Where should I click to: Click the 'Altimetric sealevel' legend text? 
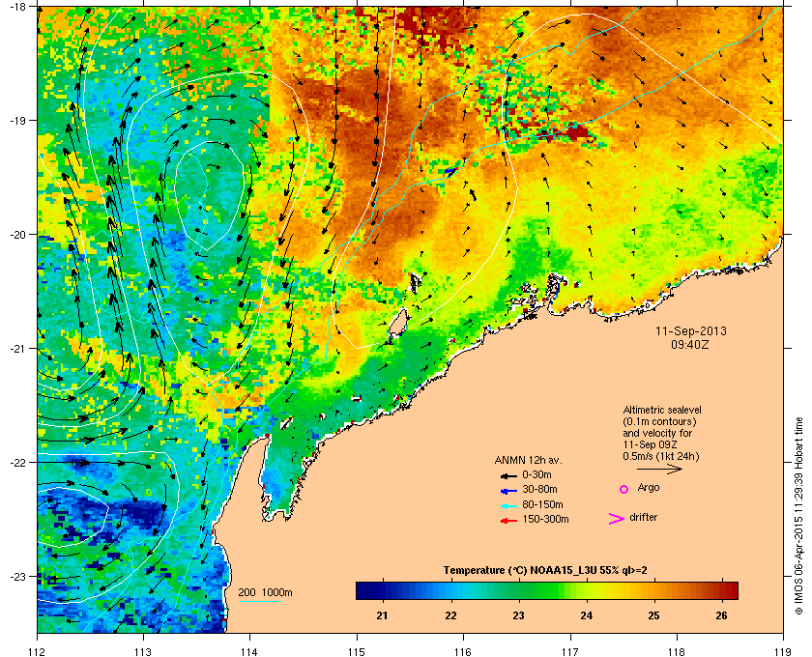point(662,410)
